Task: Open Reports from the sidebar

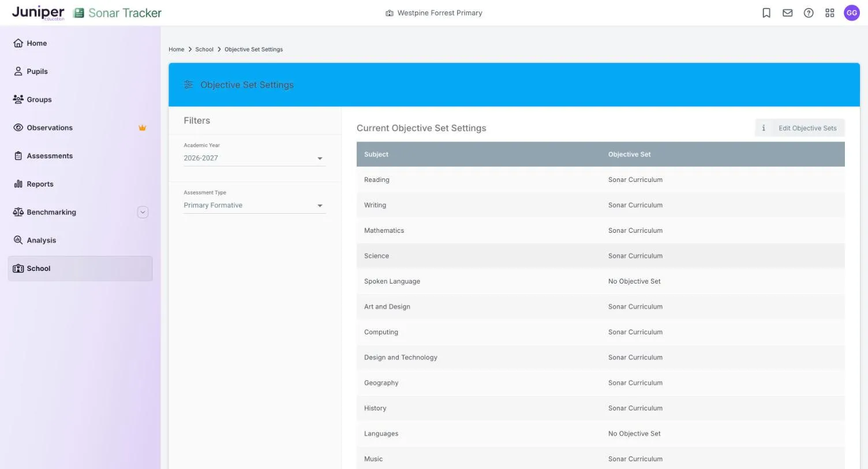Action: [80, 184]
